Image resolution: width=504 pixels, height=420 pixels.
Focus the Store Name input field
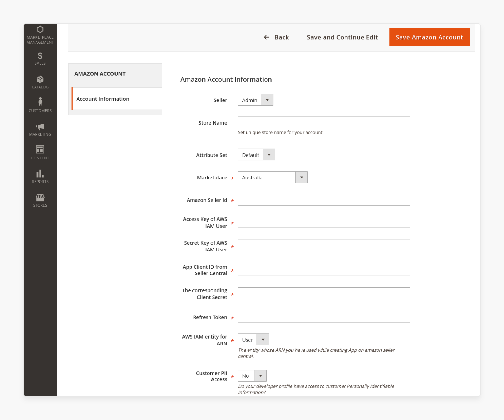324,122
